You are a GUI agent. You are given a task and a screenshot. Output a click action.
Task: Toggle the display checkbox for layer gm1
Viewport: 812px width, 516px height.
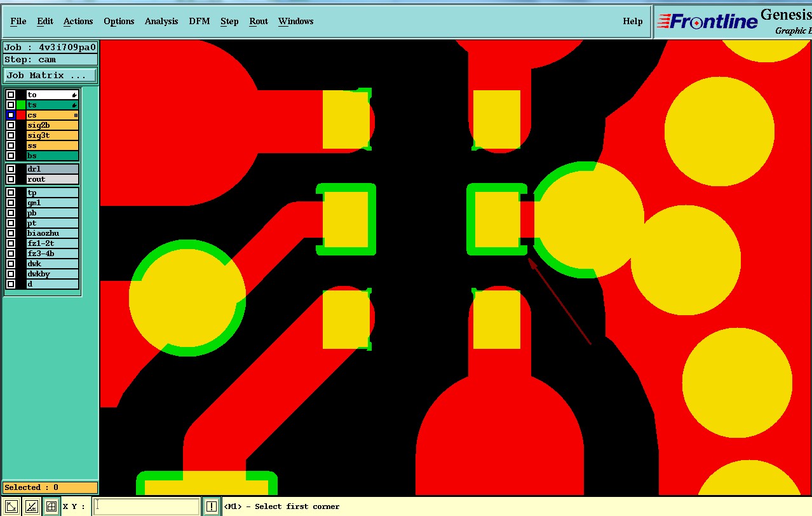point(11,203)
